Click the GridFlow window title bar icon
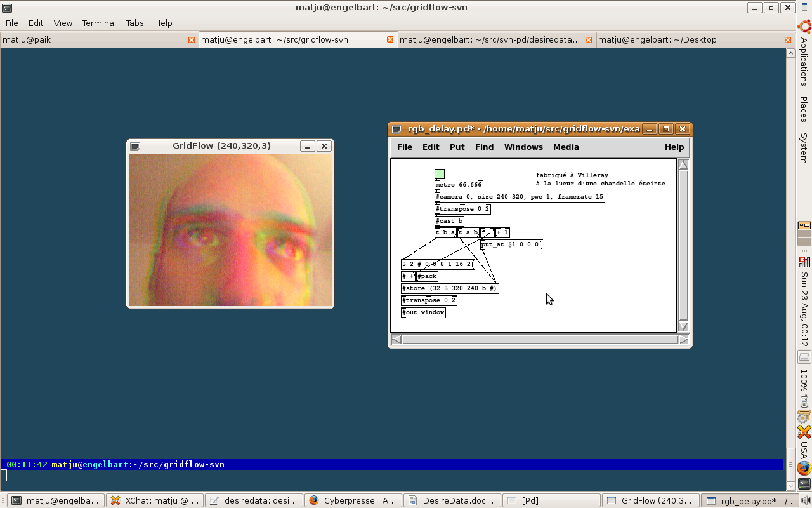The height and width of the screenshot is (508, 812). [135, 146]
